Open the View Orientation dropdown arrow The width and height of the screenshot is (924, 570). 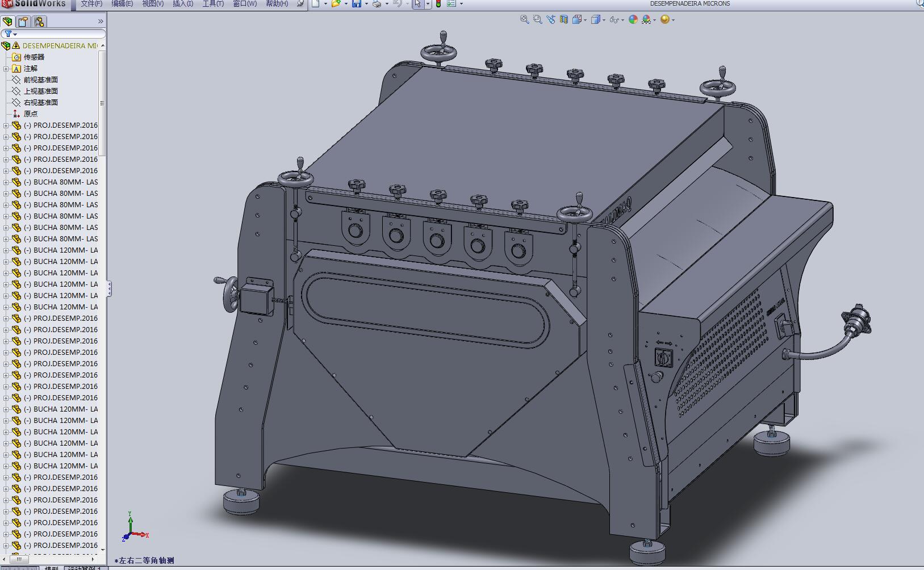point(586,20)
